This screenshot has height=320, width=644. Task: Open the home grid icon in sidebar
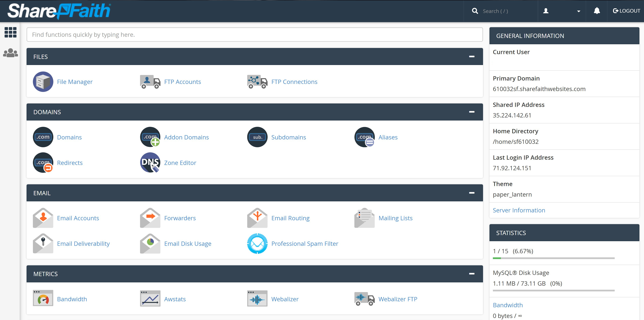click(11, 33)
